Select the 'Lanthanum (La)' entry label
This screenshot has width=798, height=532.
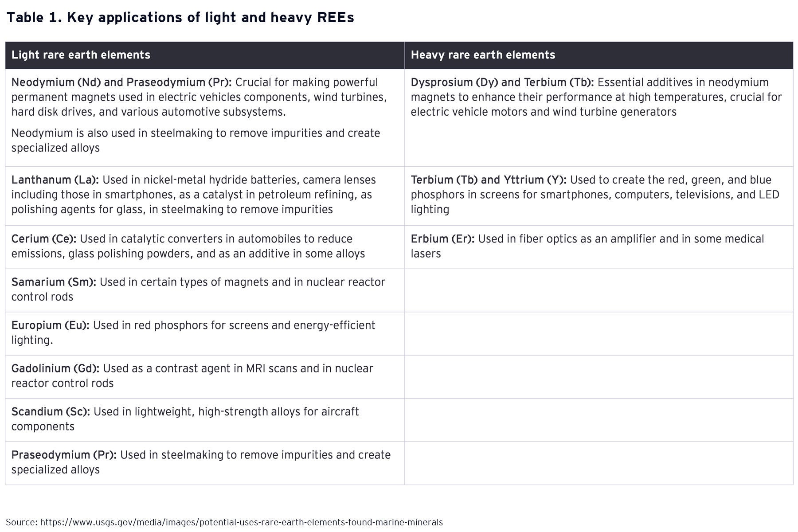coord(55,180)
